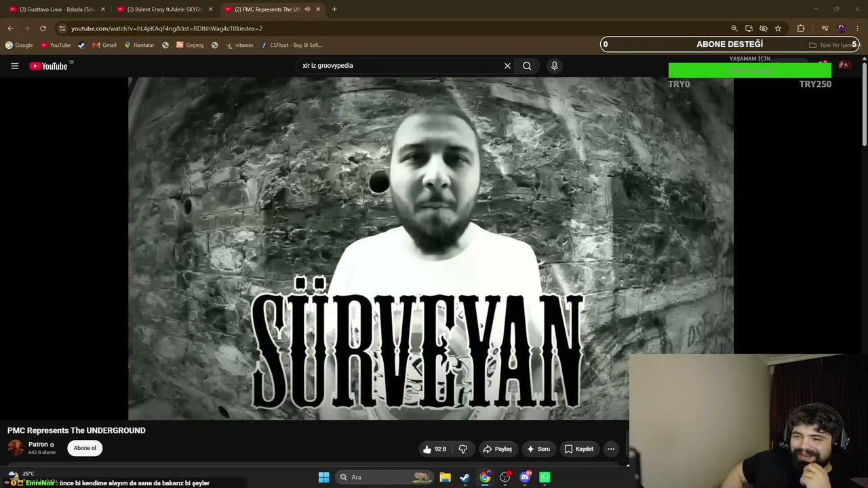Open Discord from the taskbar

(x=525, y=477)
